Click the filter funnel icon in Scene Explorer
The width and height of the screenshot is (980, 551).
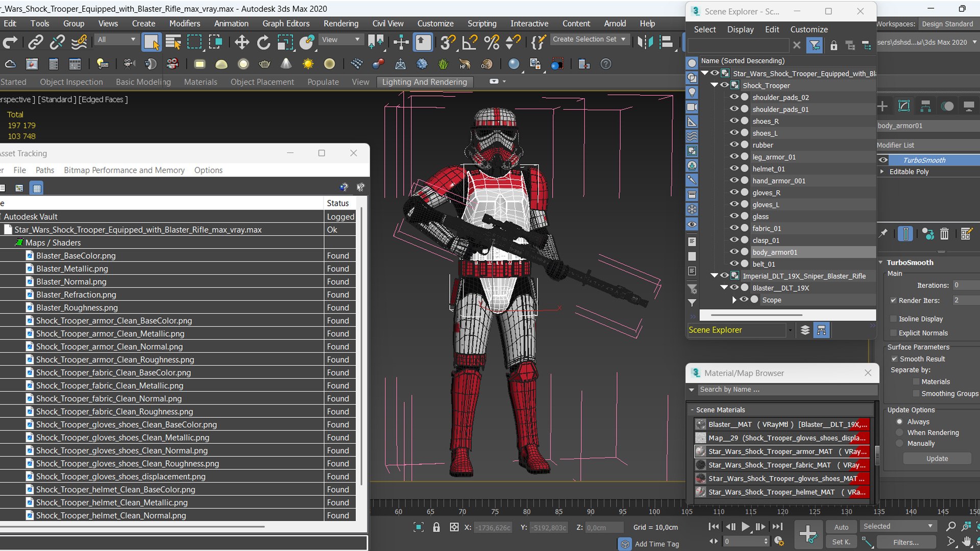(x=815, y=46)
